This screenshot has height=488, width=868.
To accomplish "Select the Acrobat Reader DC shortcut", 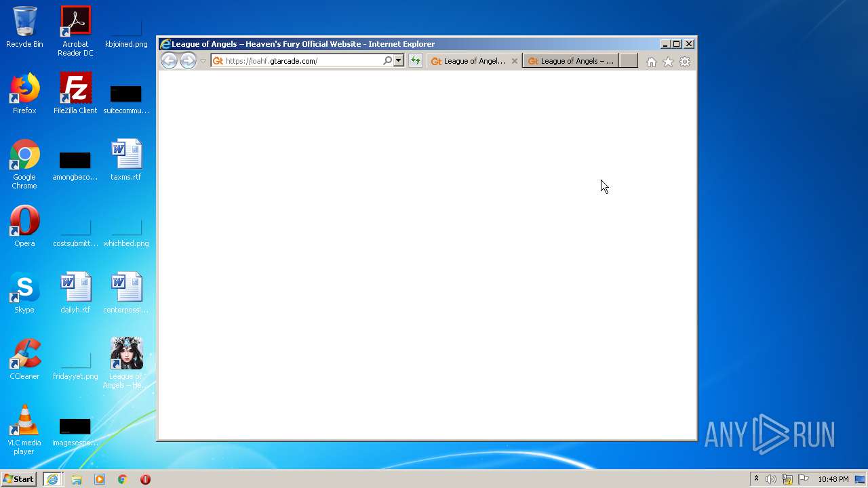I will [x=75, y=31].
